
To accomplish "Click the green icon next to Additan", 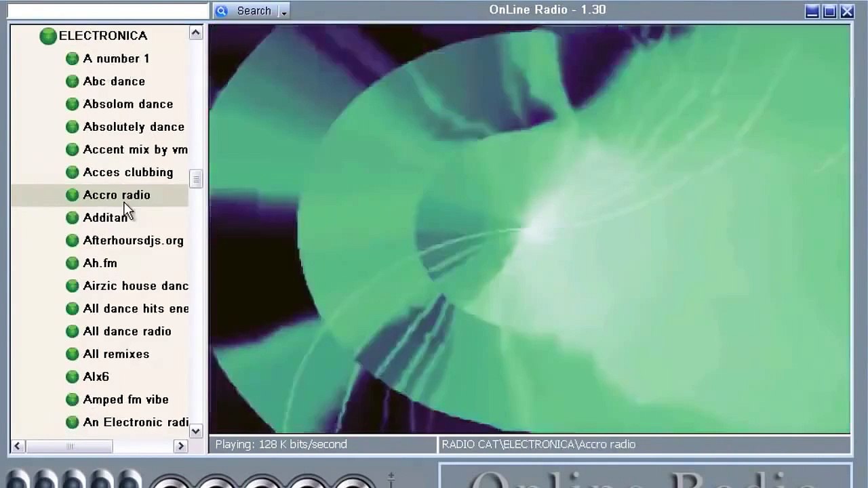I will 73,218.
